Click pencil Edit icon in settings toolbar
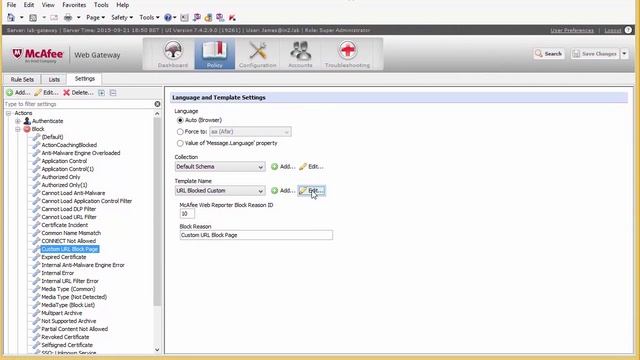Image resolution: width=640 pixels, height=360 pixels. pyautogui.click(x=38, y=93)
